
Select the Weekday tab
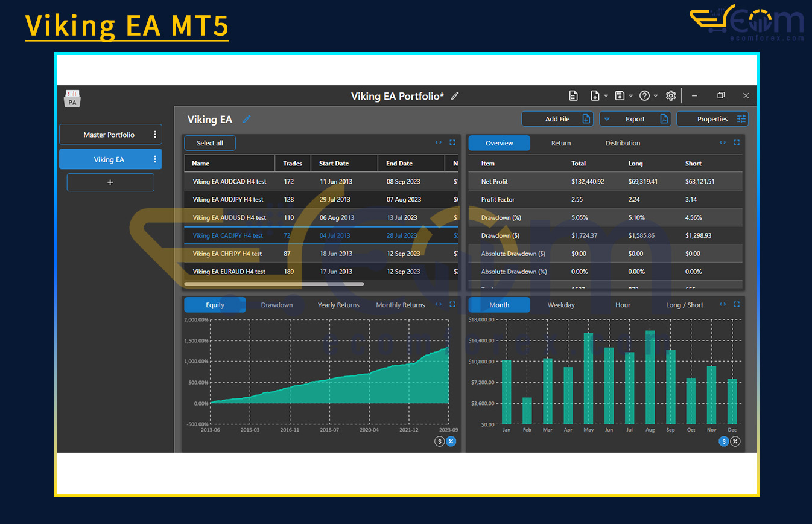coord(561,305)
